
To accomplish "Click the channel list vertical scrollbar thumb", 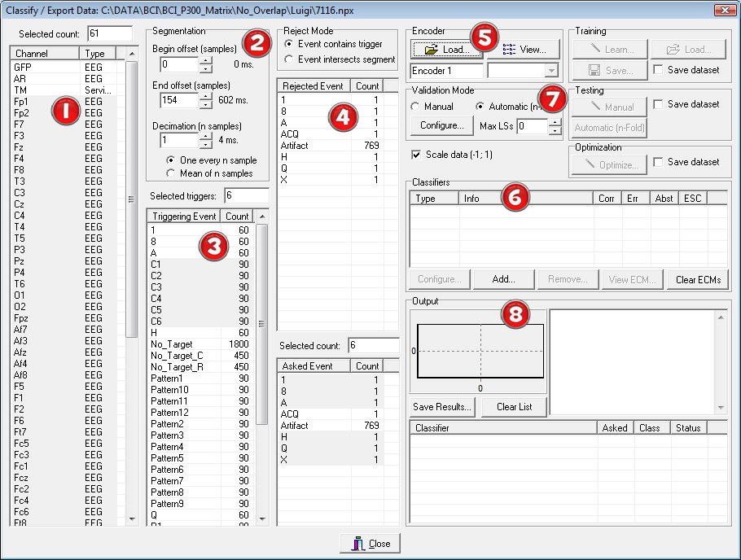I will 131,199.
